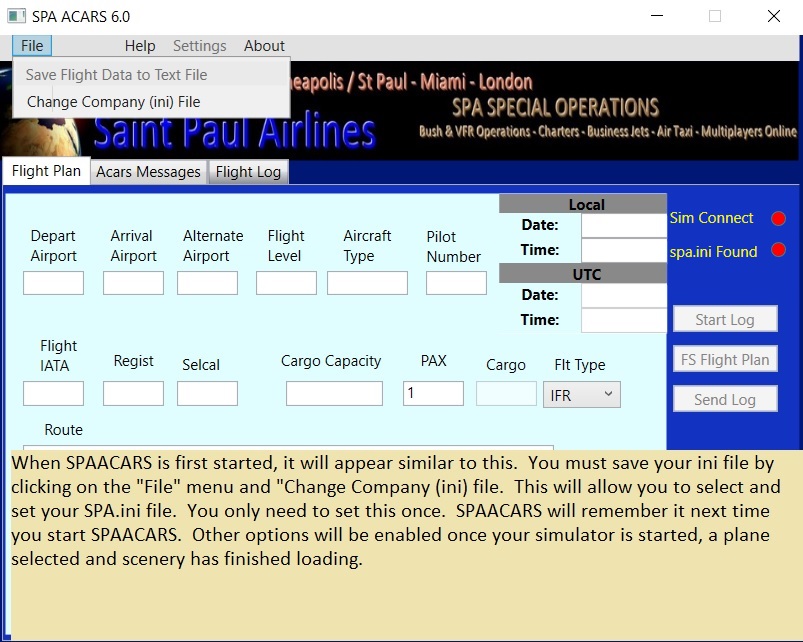803x642 pixels.
Task: Click the Local Time field
Action: [624, 251]
